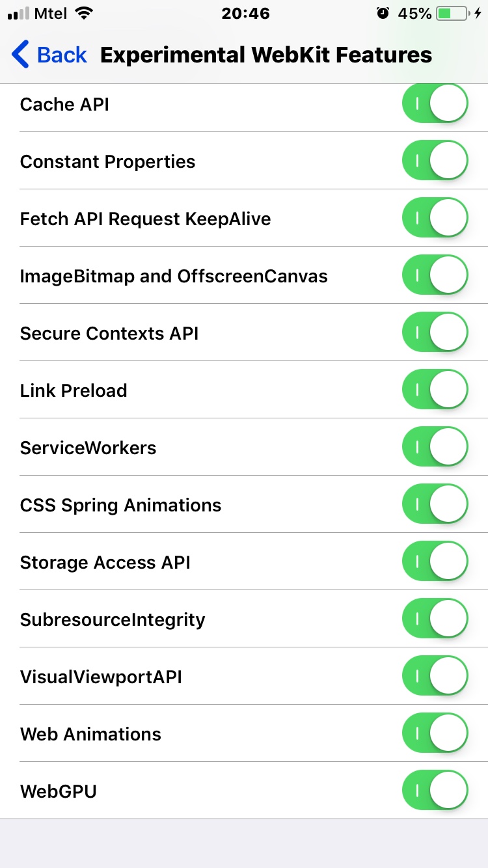Screen dimensions: 488x868
Task: Toggle CSS Spring Animations off
Action: [x=435, y=505]
